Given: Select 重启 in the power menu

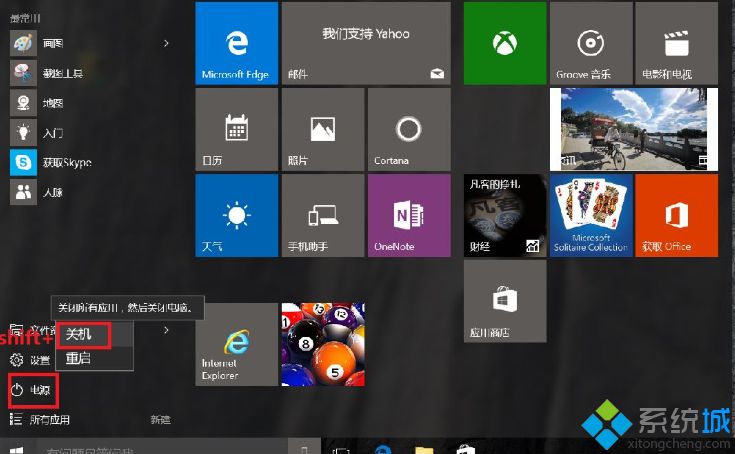Looking at the screenshot, I should [x=94, y=358].
